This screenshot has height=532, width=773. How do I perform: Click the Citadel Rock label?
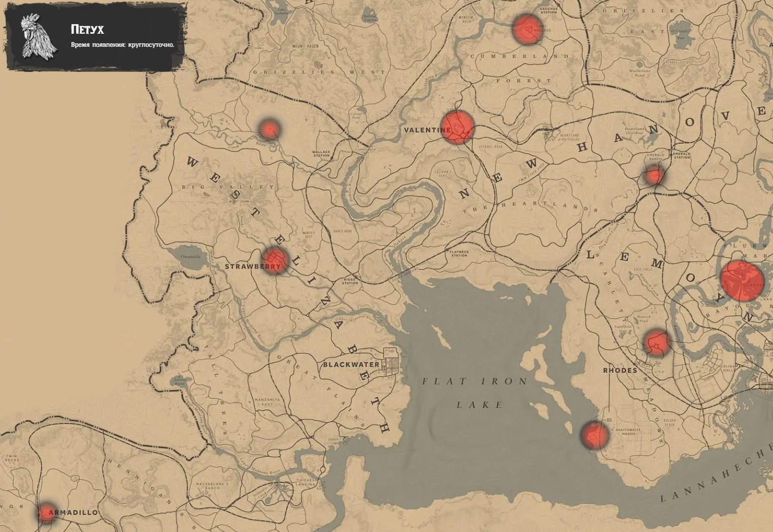point(491,146)
